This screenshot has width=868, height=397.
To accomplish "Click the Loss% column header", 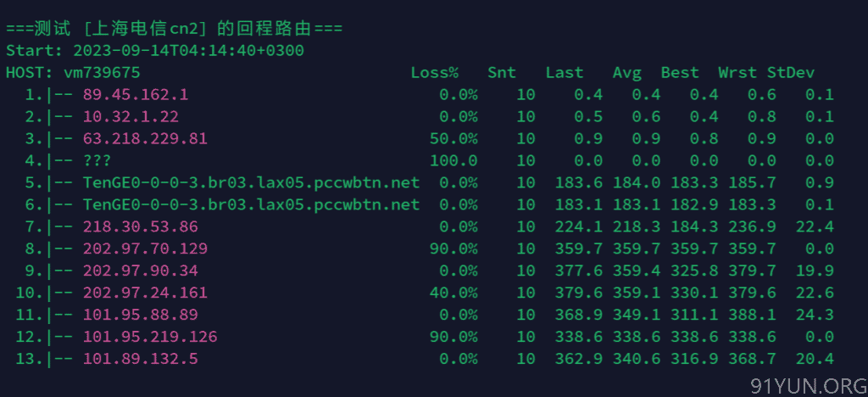I will click(435, 73).
